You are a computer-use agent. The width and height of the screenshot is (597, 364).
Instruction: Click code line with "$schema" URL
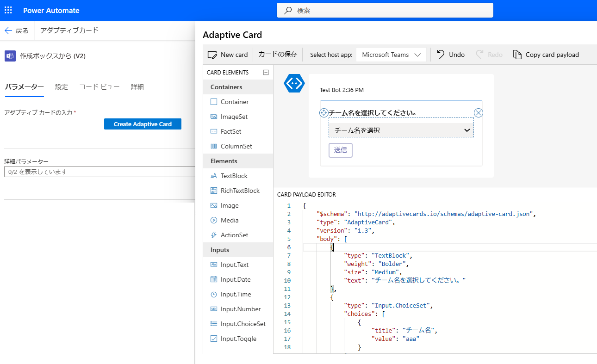[426, 214]
